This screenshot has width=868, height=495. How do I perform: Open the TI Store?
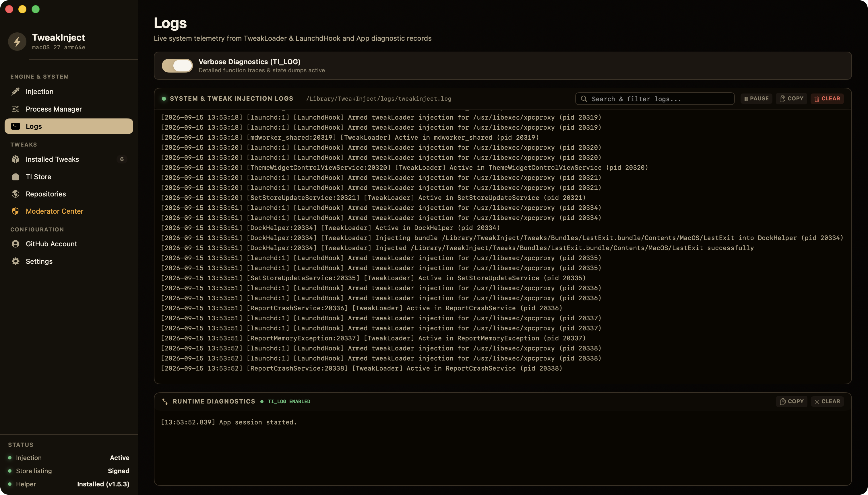(69, 176)
